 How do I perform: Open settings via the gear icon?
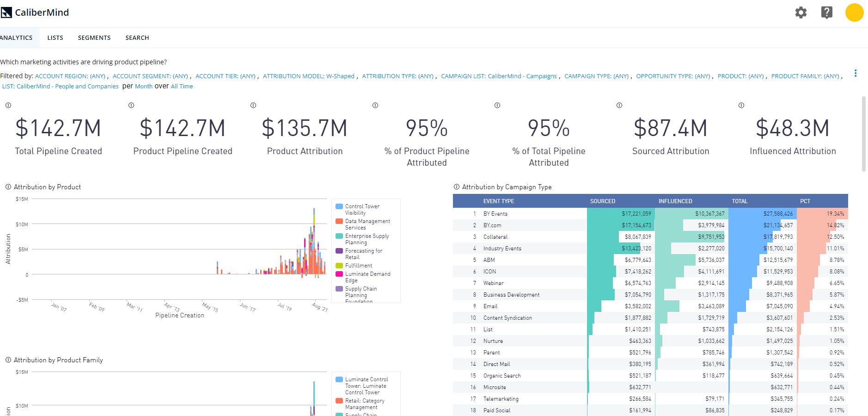(x=801, y=12)
